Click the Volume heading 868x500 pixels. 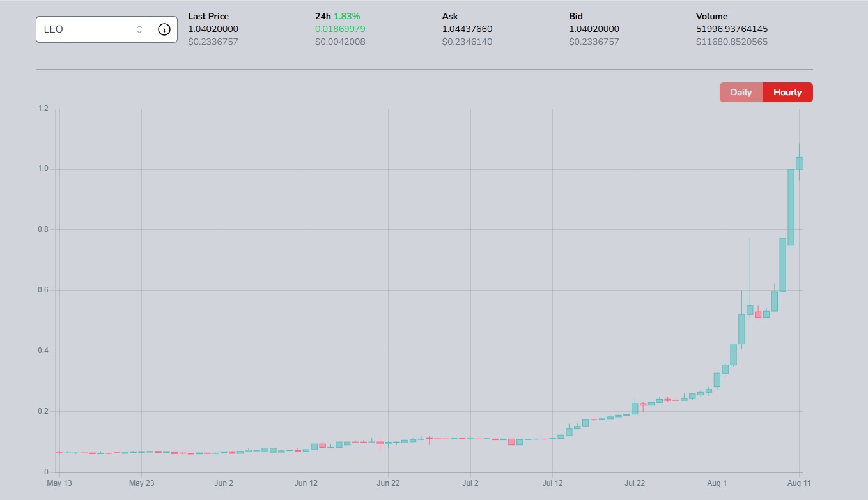[x=712, y=16]
